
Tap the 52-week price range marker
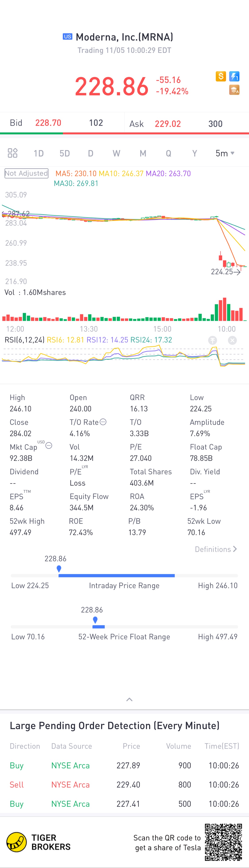coord(95,620)
